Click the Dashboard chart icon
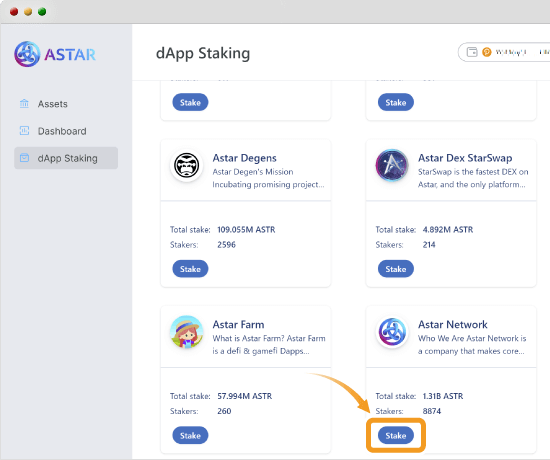550x460 pixels. 24,131
